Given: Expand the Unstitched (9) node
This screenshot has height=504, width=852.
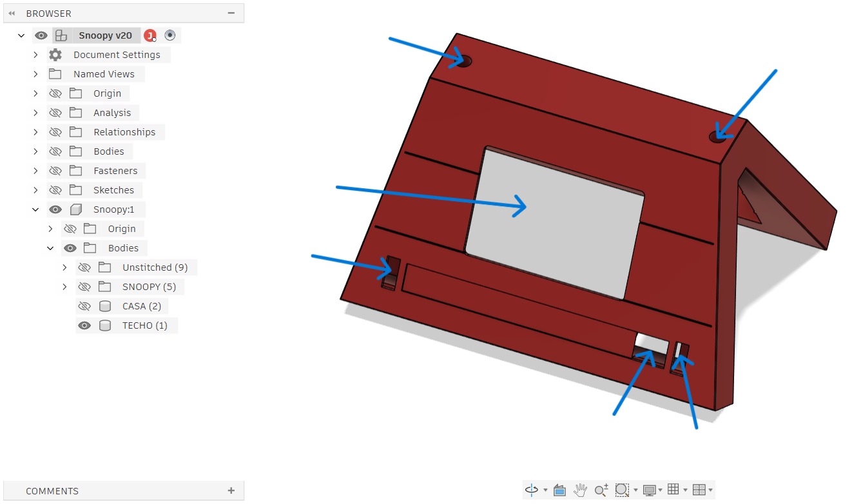Looking at the screenshot, I should tap(64, 267).
